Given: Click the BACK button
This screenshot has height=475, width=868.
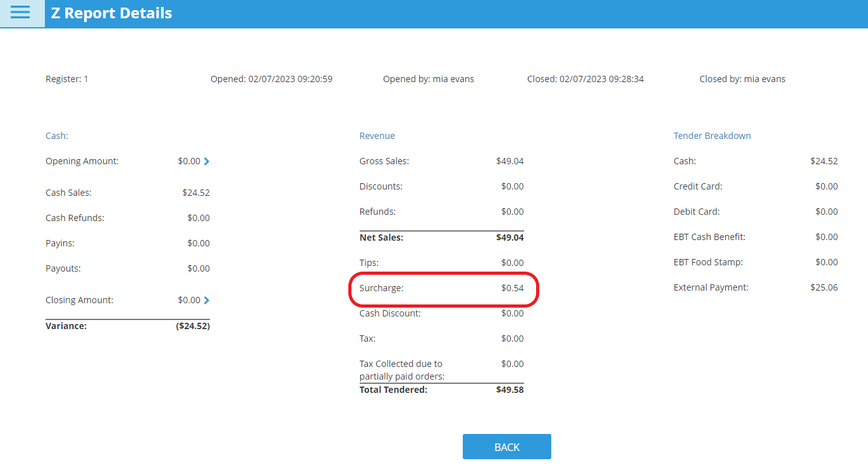Looking at the screenshot, I should (x=507, y=447).
